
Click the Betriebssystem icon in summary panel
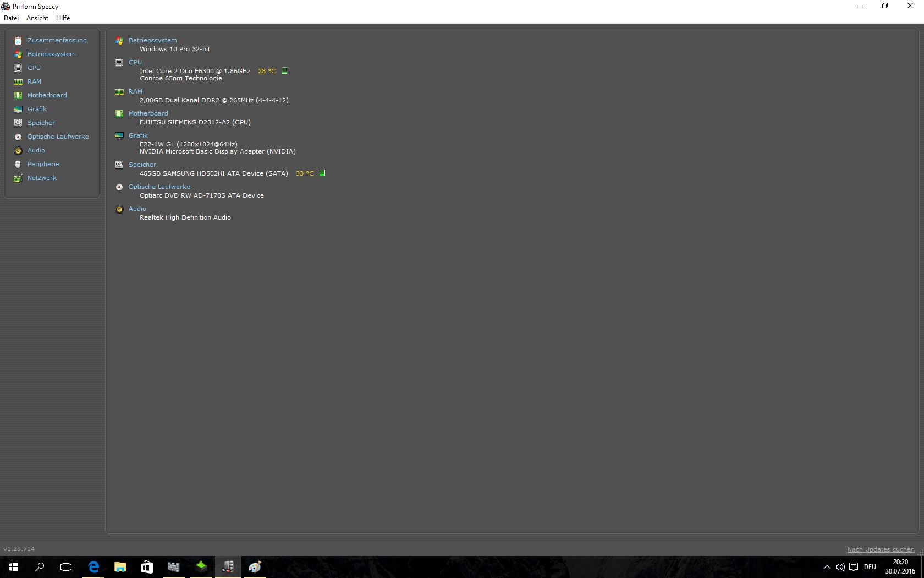pos(119,41)
